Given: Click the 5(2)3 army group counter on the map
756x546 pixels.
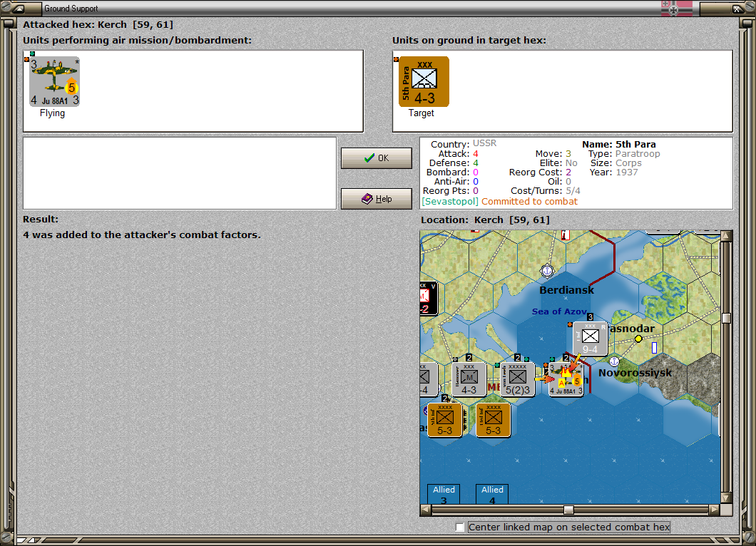Looking at the screenshot, I should point(517,379).
